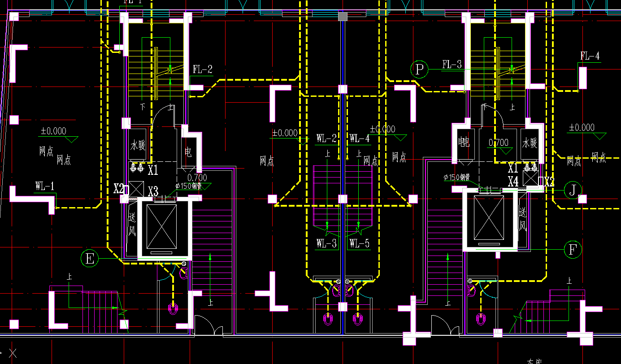621x364 pixels.
Task: Click the circled P axis marker
Action: (419, 69)
